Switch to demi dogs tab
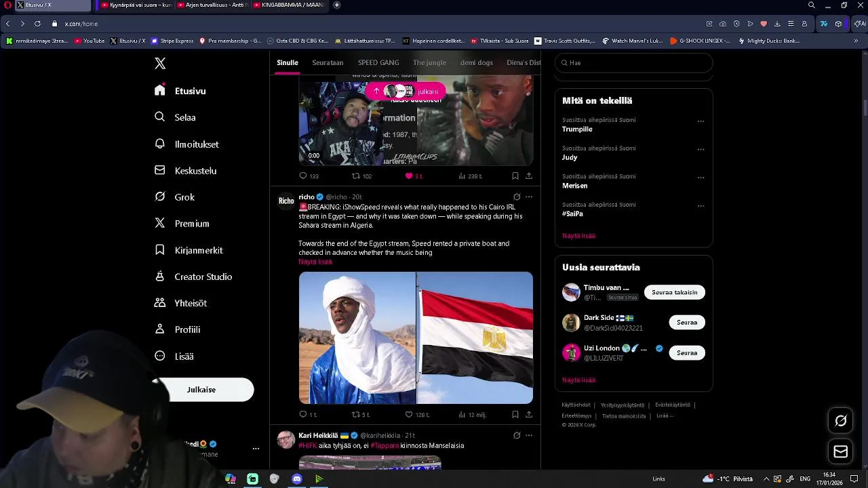The width and height of the screenshot is (868, 488). pos(477,62)
